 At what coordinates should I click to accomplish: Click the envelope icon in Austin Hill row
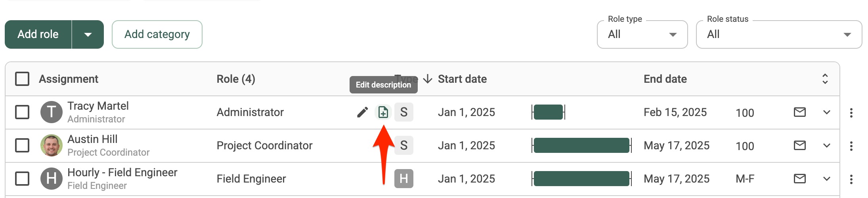800,146
